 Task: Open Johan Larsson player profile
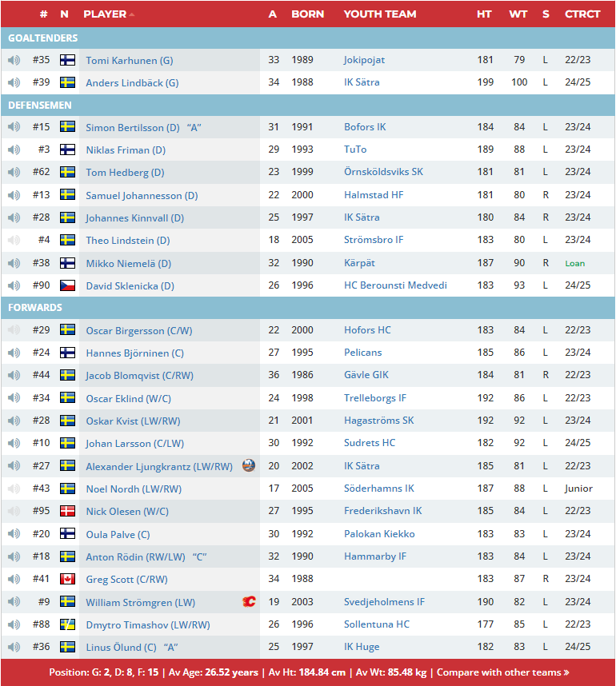(x=129, y=443)
